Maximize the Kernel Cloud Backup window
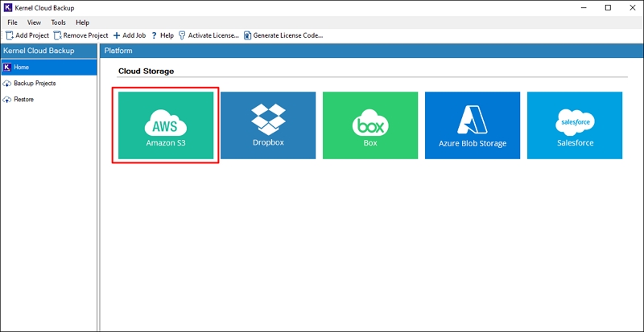The width and height of the screenshot is (644, 332). pyautogui.click(x=609, y=8)
